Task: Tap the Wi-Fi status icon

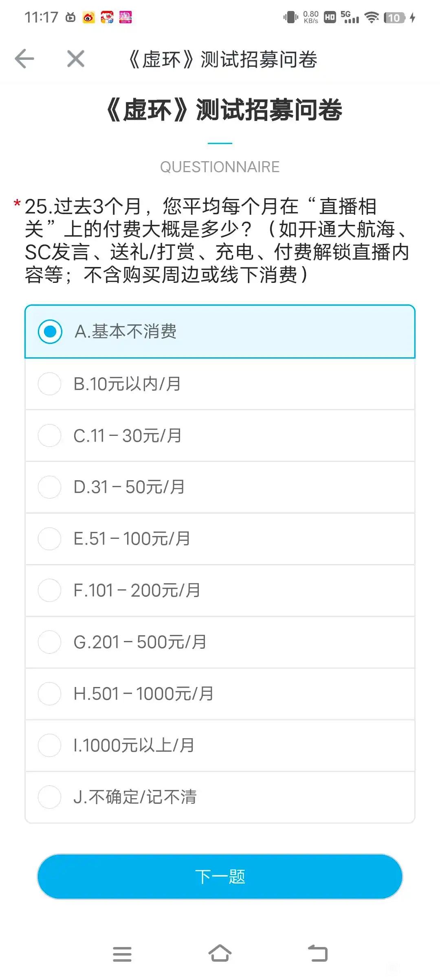Action: pos(371,17)
